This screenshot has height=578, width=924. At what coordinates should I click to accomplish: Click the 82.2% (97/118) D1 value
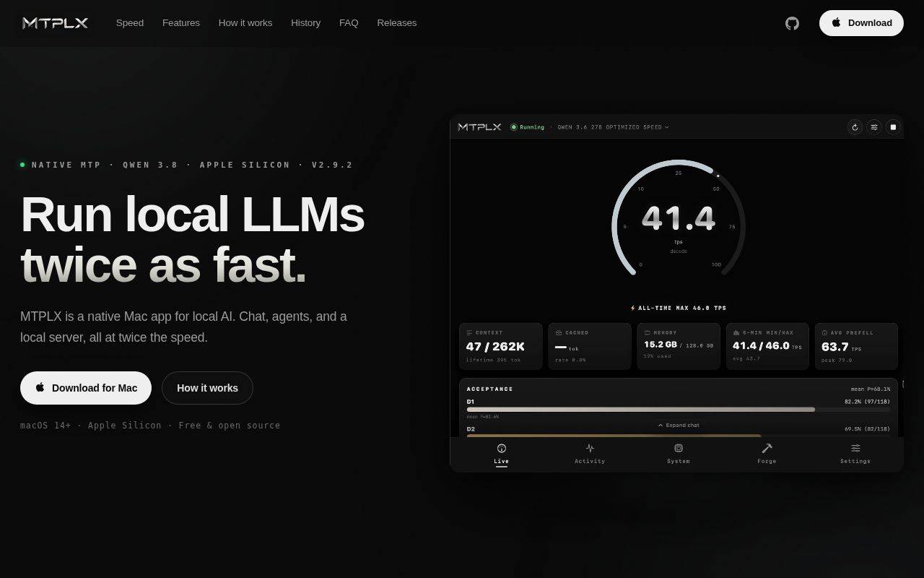pos(867,402)
